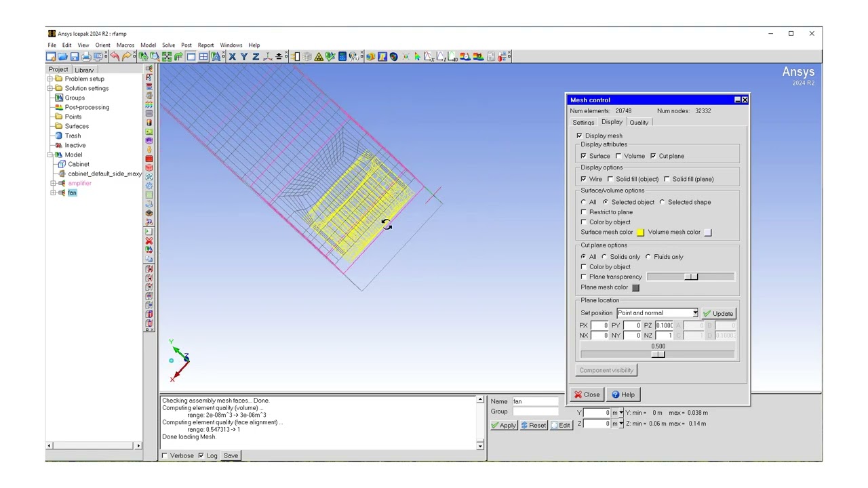Toggle the Display mesh checkbox
868x488 pixels.
[x=580, y=136]
